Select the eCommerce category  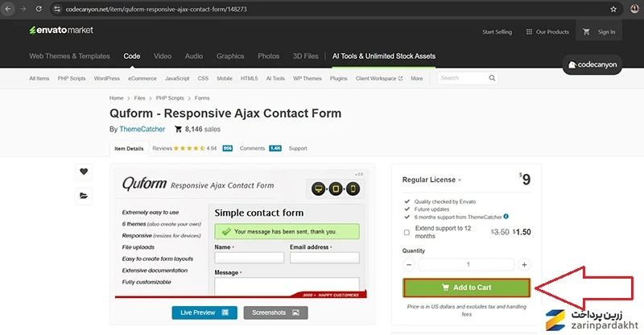[x=142, y=78]
